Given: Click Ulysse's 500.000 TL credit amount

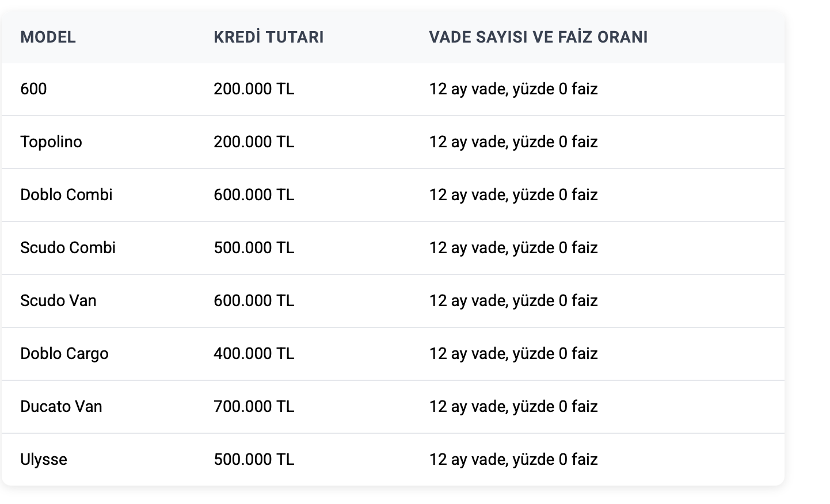Looking at the screenshot, I should tap(254, 460).
